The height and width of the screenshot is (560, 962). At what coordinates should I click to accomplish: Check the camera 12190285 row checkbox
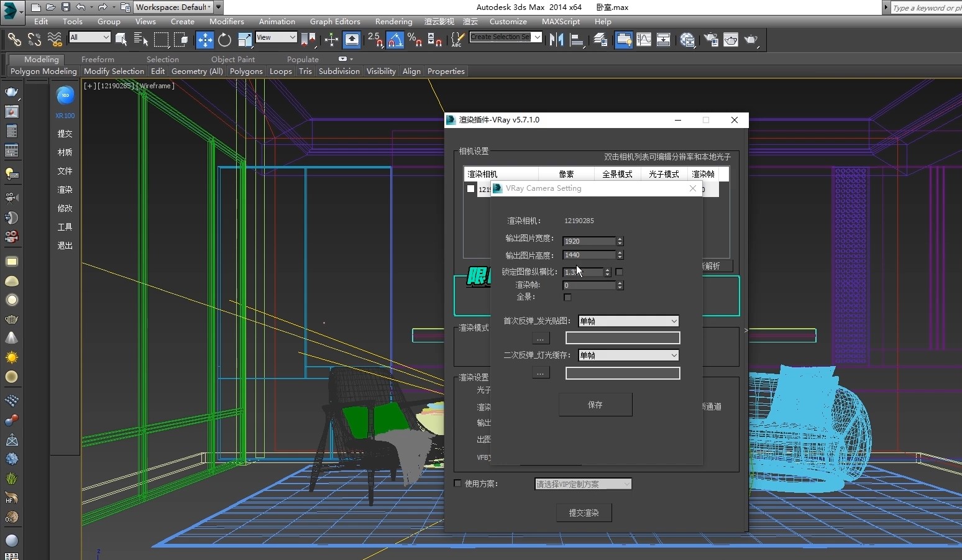coord(471,189)
